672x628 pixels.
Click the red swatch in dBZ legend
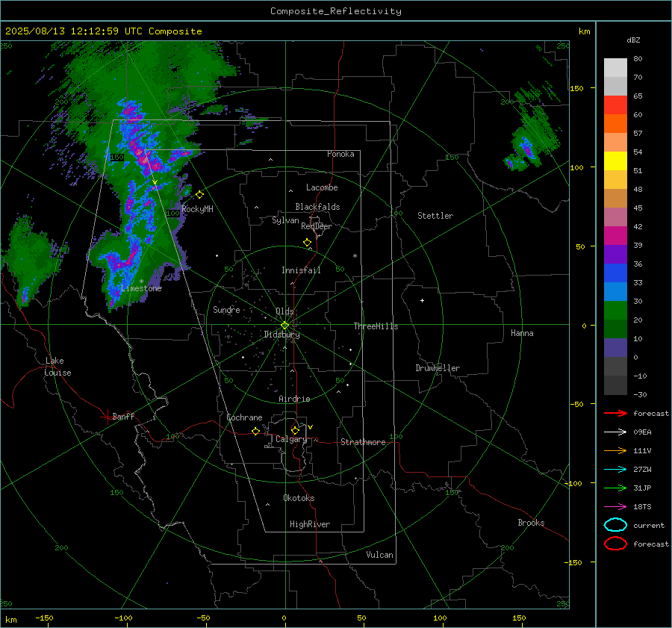click(x=615, y=105)
